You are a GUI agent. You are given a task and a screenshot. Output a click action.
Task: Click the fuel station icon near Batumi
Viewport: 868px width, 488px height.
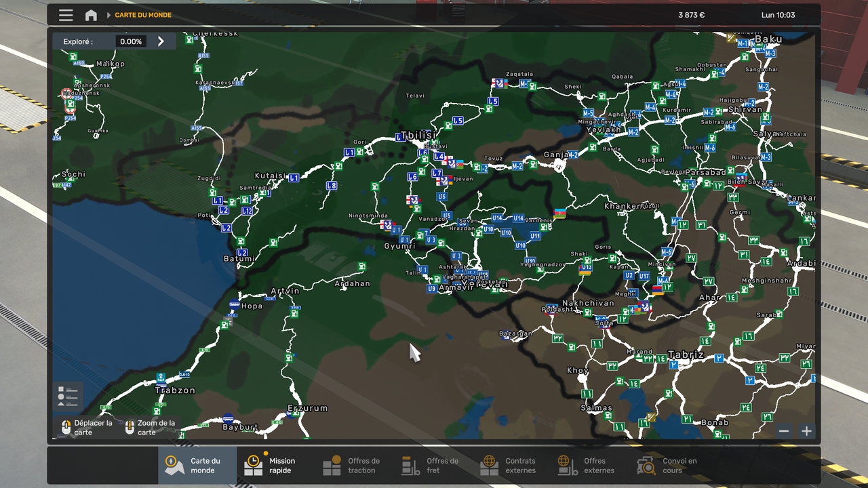click(241, 241)
